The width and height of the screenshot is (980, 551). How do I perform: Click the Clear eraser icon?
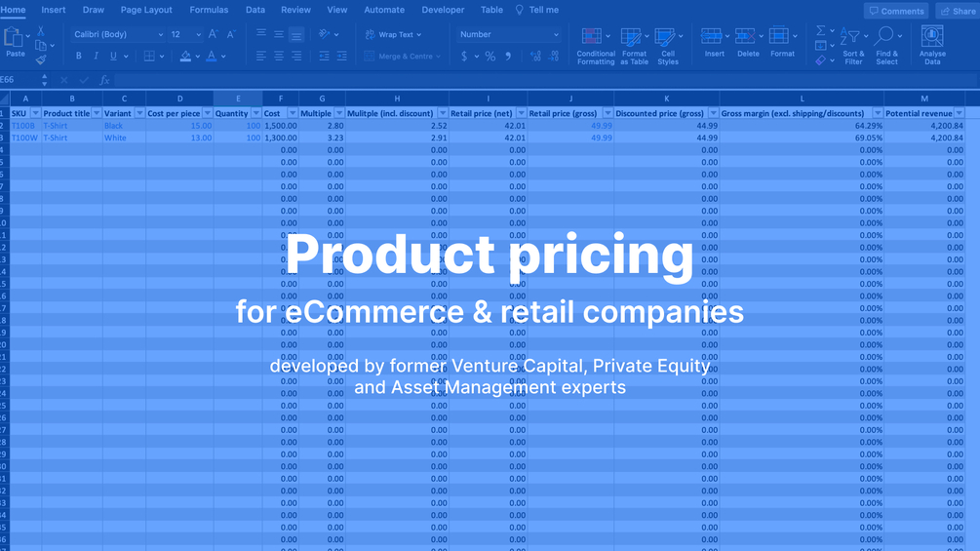821,59
